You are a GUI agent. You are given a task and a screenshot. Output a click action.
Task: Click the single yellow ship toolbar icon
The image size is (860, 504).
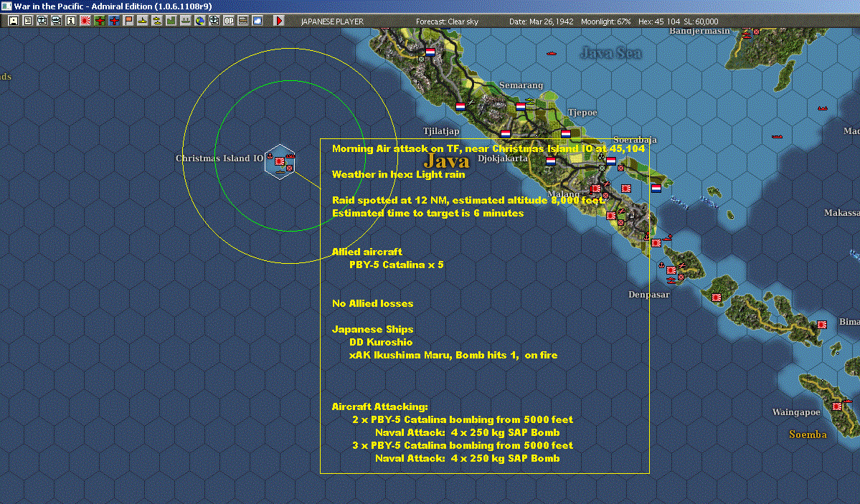click(143, 21)
